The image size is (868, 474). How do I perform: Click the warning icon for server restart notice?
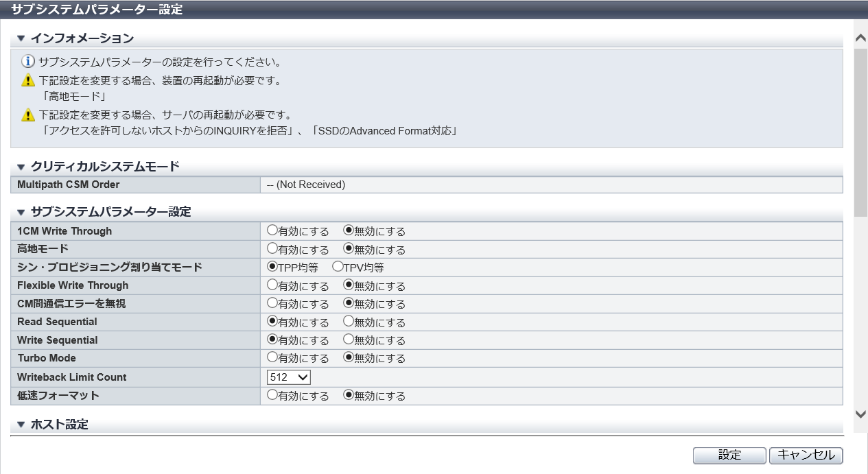coord(28,115)
